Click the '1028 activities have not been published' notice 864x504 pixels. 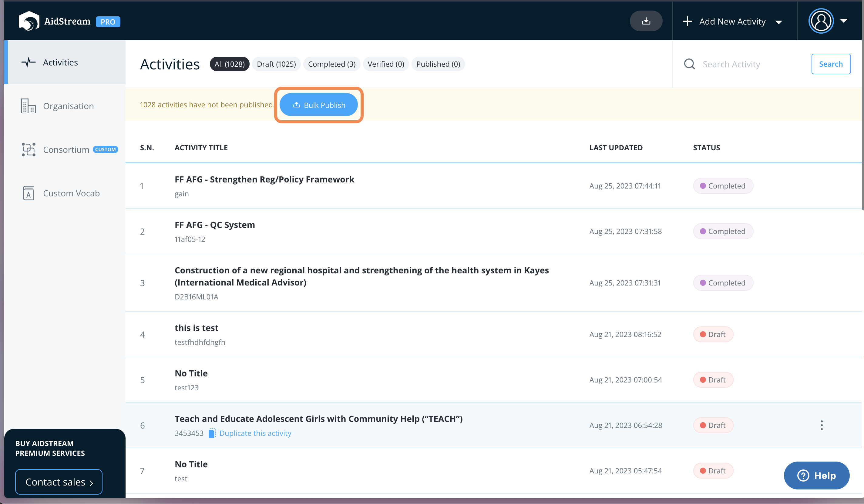(x=207, y=105)
